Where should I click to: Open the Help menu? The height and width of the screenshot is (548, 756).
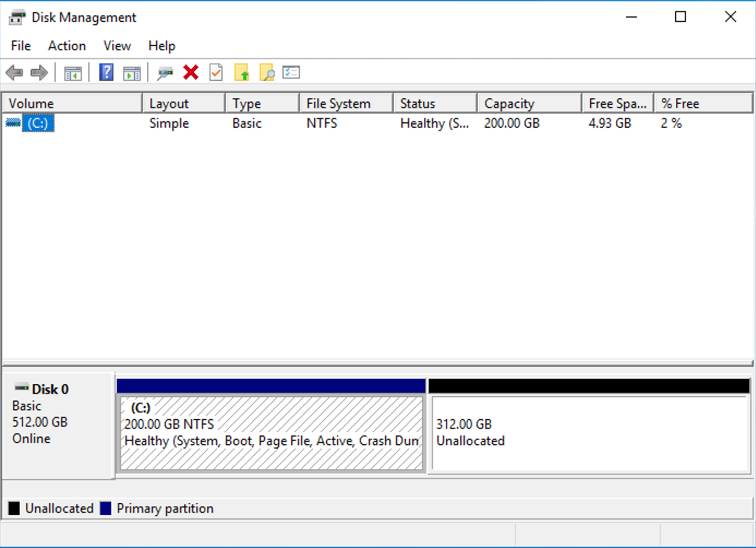coord(162,46)
